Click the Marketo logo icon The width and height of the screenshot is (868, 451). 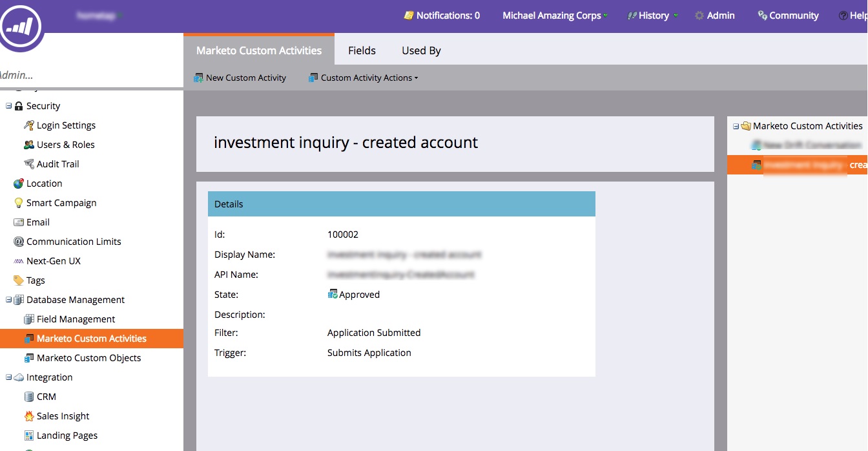(x=21, y=26)
